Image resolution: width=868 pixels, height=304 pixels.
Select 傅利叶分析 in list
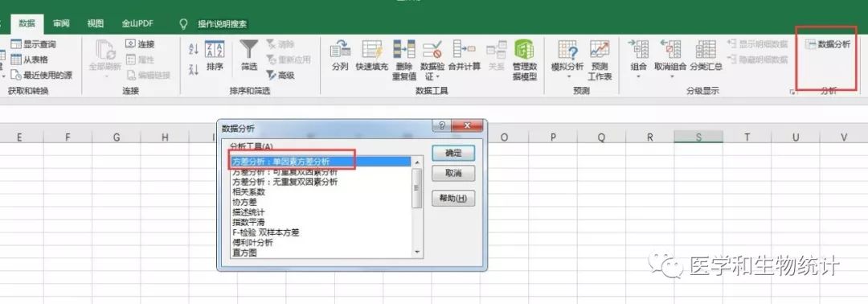tap(320, 243)
